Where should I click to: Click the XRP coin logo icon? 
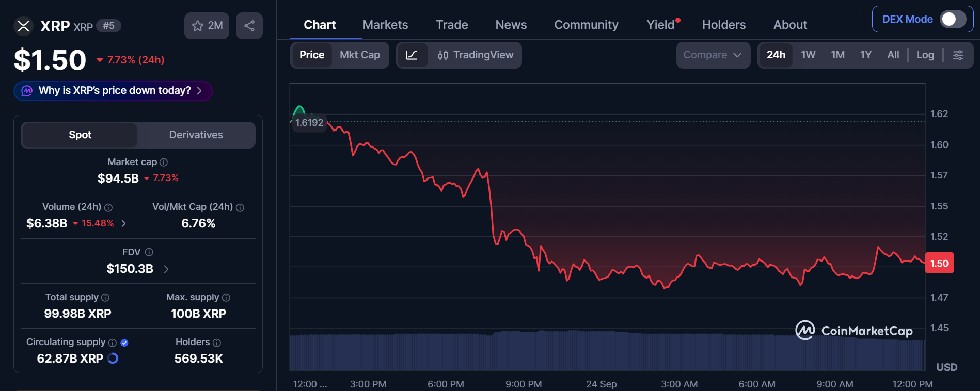[23, 26]
